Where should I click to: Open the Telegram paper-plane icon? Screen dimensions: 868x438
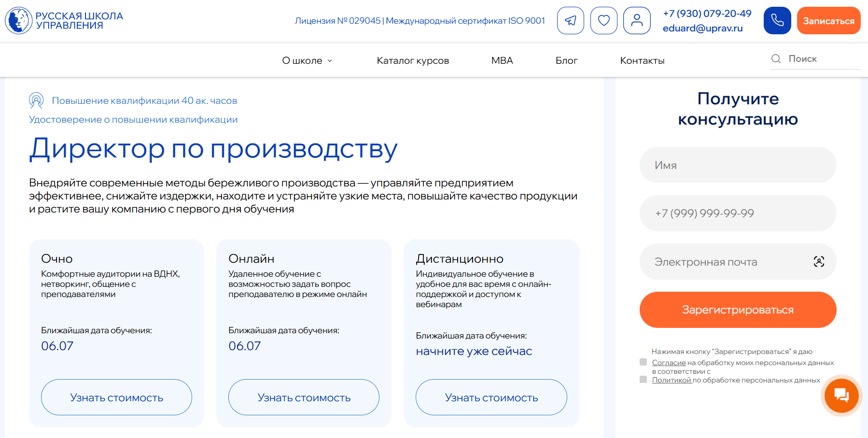pyautogui.click(x=571, y=20)
